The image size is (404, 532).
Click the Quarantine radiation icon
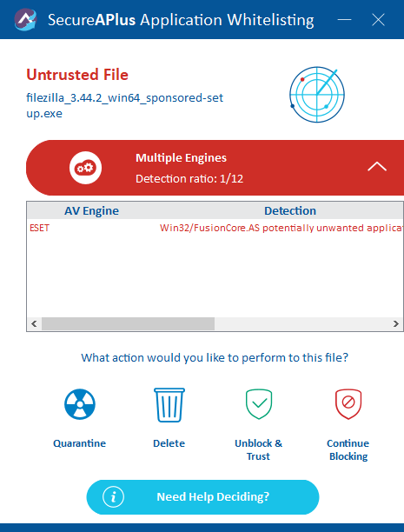(x=80, y=404)
